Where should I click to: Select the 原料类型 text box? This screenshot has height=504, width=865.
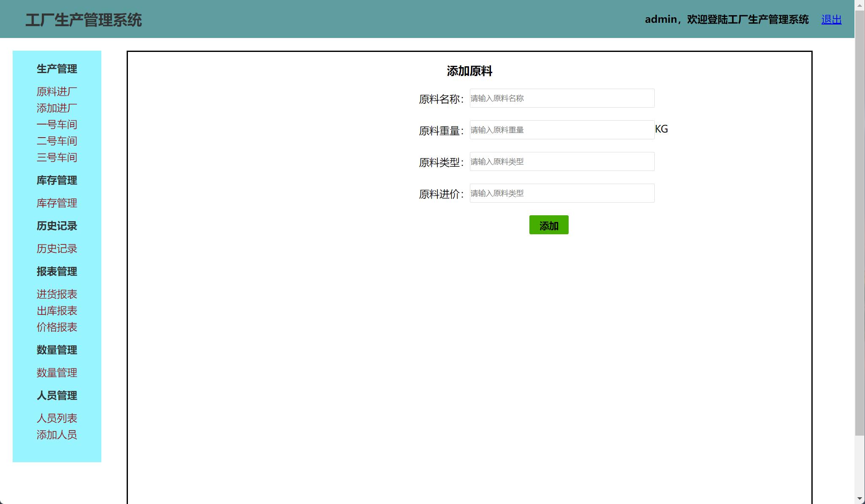point(561,162)
